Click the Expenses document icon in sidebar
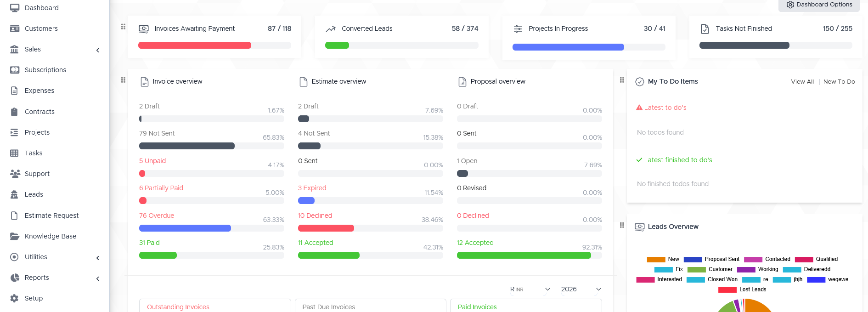The image size is (868, 312). coord(15,91)
